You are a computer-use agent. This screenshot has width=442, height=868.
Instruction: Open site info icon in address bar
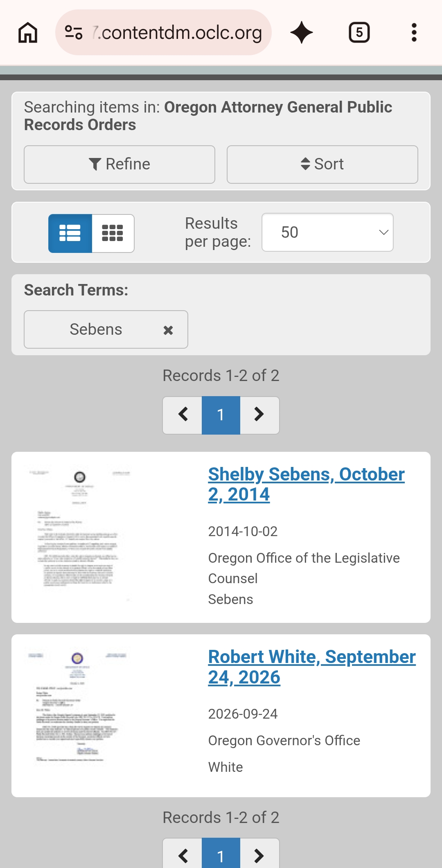pyautogui.click(x=74, y=32)
